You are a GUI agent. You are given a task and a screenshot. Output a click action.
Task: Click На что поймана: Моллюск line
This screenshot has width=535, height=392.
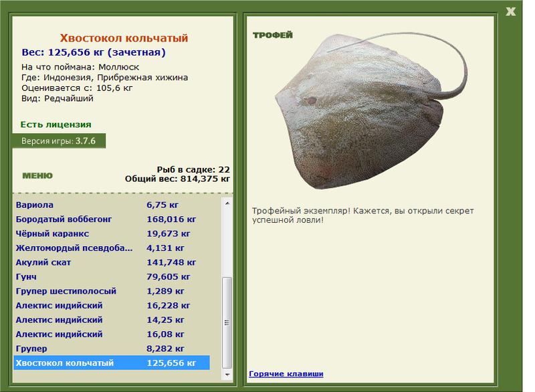pyautogui.click(x=80, y=67)
